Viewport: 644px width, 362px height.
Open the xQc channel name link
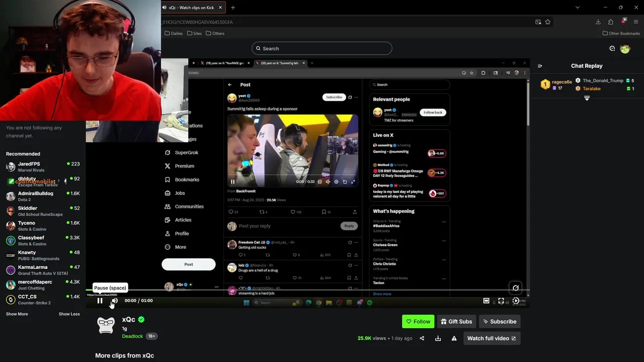point(128,319)
